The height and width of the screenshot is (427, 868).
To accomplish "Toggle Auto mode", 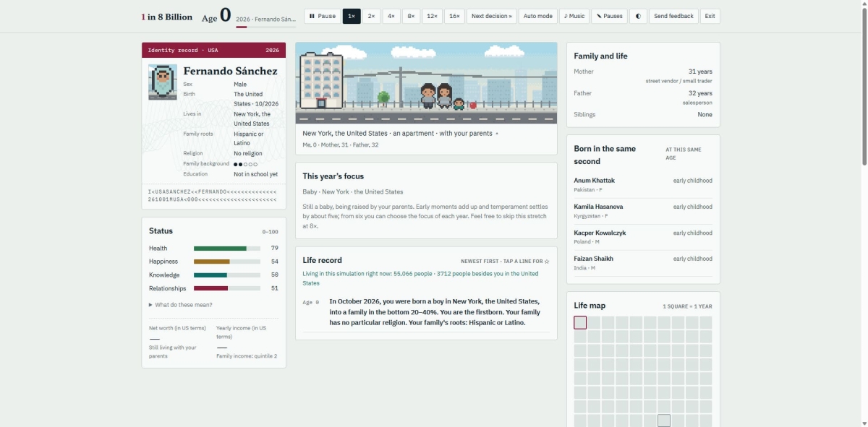I will click(538, 16).
